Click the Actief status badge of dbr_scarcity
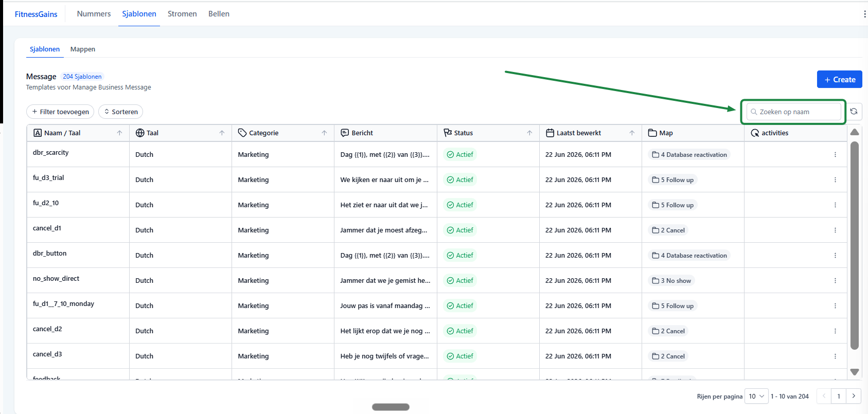Viewport: 868px width, 414px height. click(x=460, y=154)
